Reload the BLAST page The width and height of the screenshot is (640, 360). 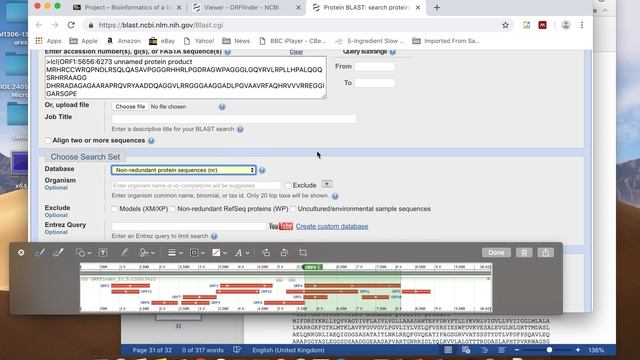coord(71,25)
